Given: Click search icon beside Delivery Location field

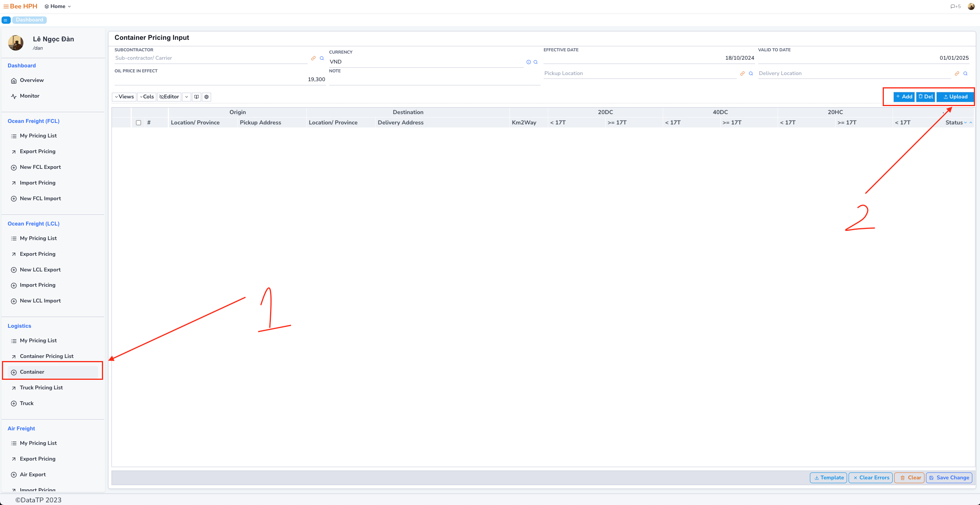Looking at the screenshot, I should [x=965, y=74].
